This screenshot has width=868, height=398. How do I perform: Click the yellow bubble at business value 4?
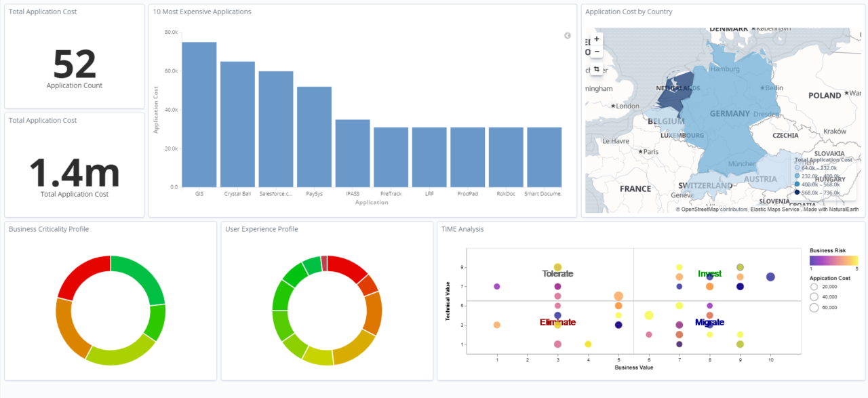click(588, 344)
